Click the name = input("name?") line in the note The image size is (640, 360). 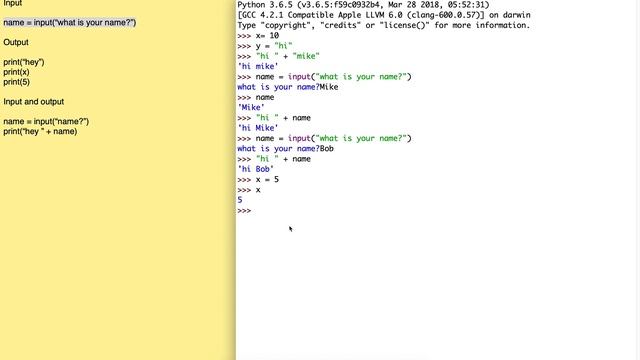click(x=46, y=121)
